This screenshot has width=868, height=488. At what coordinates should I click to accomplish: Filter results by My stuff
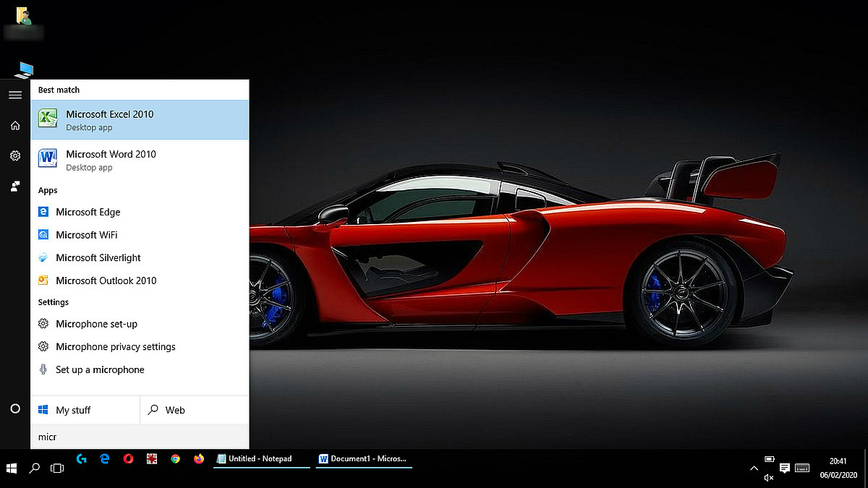[85, 410]
